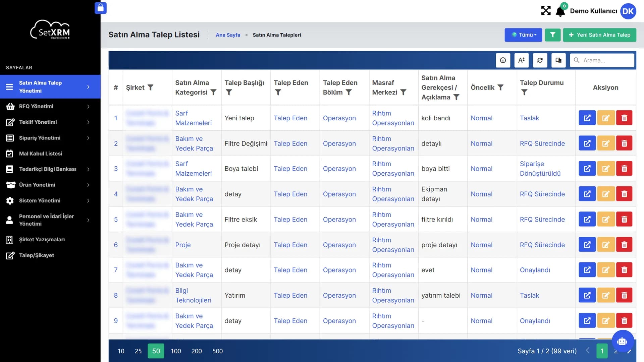Click into the Arama search field

point(602,60)
